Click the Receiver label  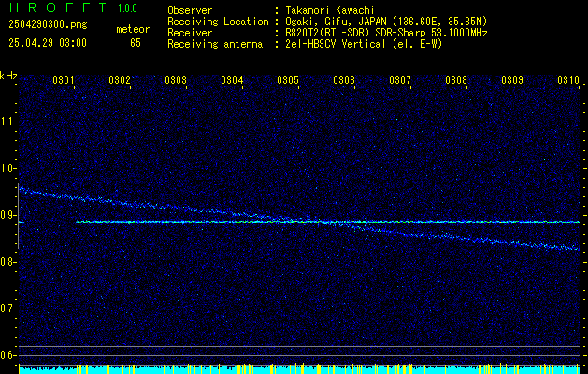190,33
